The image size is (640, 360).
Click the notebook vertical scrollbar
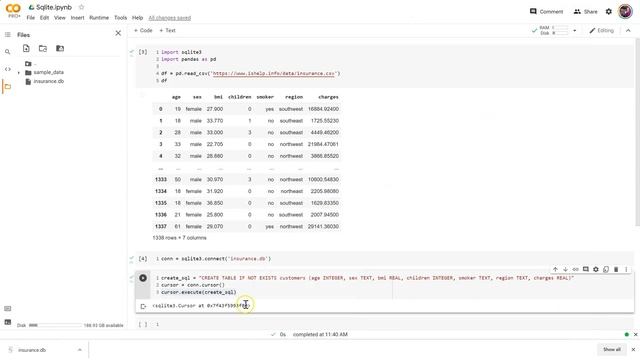pyautogui.click(x=637, y=131)
